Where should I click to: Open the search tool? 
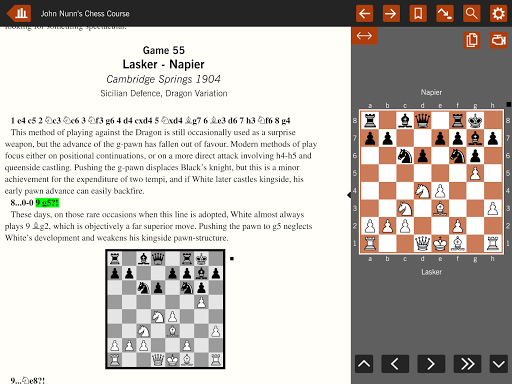[471, 13]
